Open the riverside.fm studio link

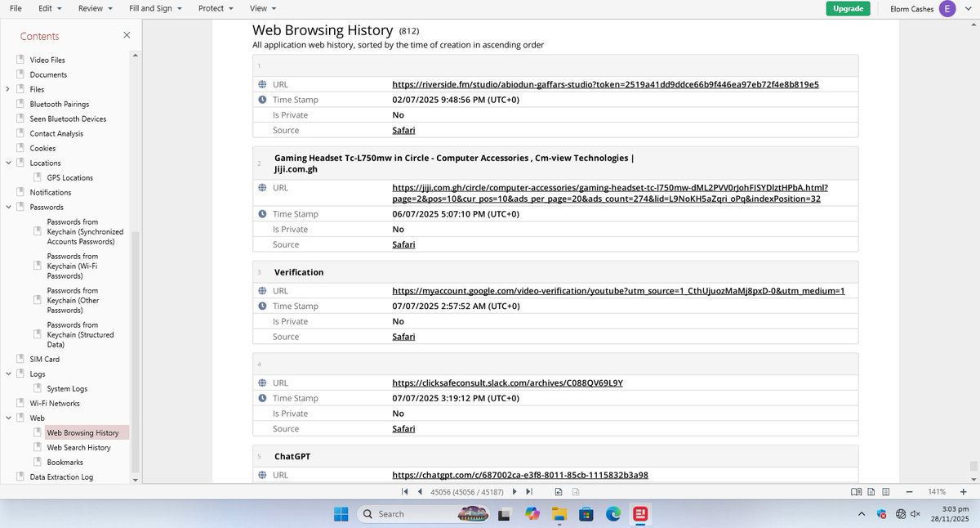pyautogui.click(x=605, y=84)
